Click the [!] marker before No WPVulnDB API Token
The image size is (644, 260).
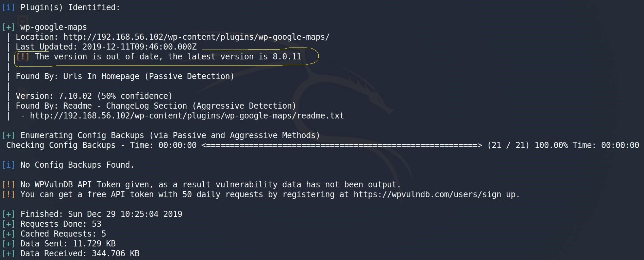(x=9, y=185)
